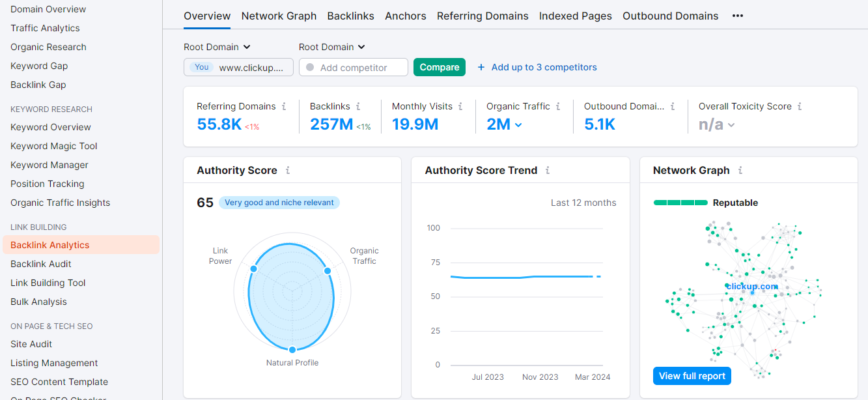Click the green Reputable rating bar
Image resolution: width=868 pixels, height=400 pixels.
(680, 203)
